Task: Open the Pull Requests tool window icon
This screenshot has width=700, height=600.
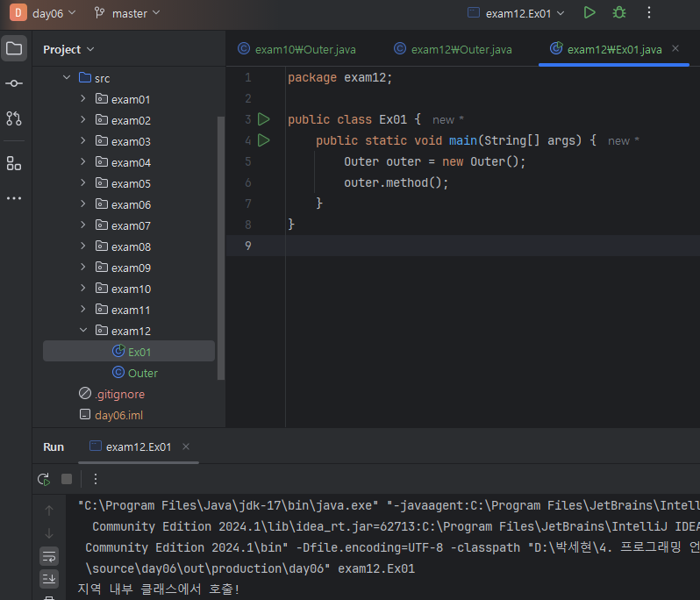Action: (x=14, y=118)
